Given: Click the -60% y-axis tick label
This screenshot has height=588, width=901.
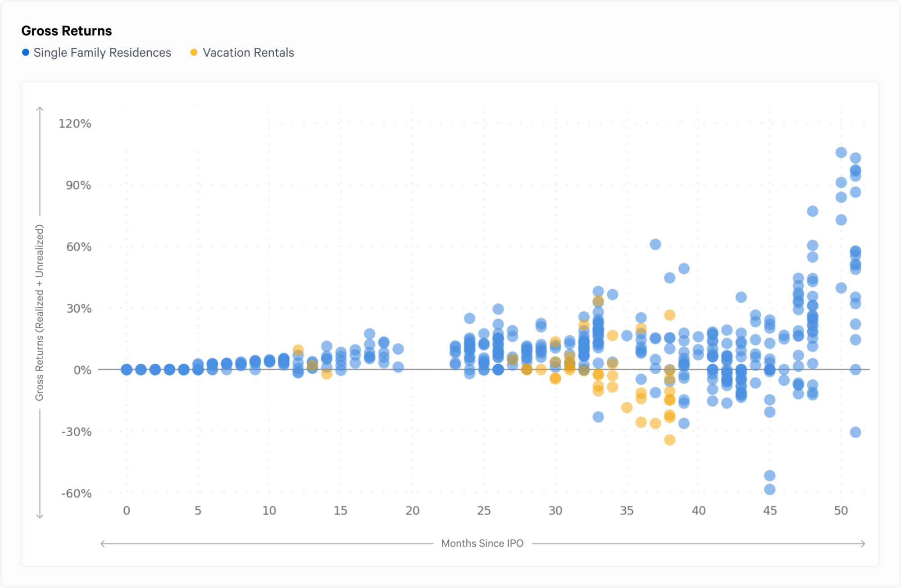Looking at the screenshot, I should 77,493.
